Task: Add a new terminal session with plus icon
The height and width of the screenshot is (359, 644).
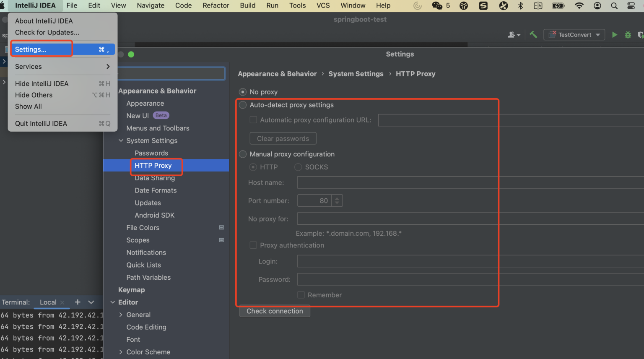Action: click(x=78, y=302)
